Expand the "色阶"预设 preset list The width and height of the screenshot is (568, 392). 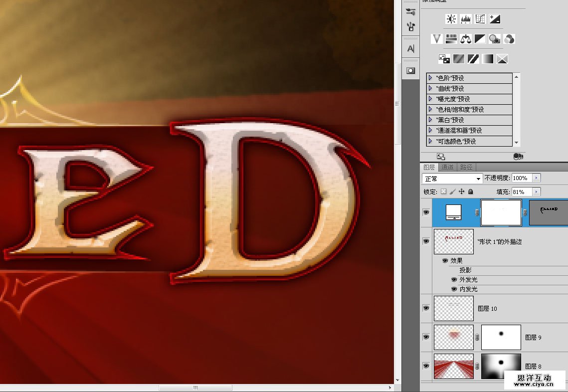(430, 78)
